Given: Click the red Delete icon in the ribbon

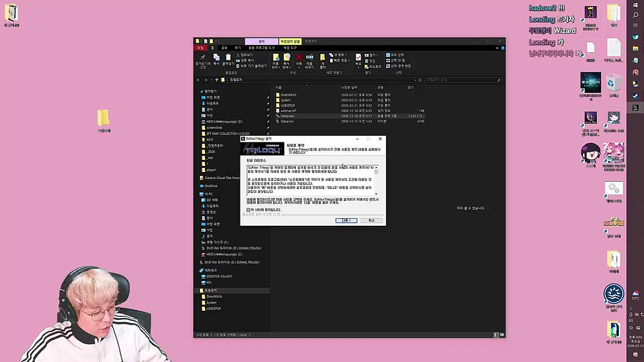Looking at the screenshot, I should 299,58.
